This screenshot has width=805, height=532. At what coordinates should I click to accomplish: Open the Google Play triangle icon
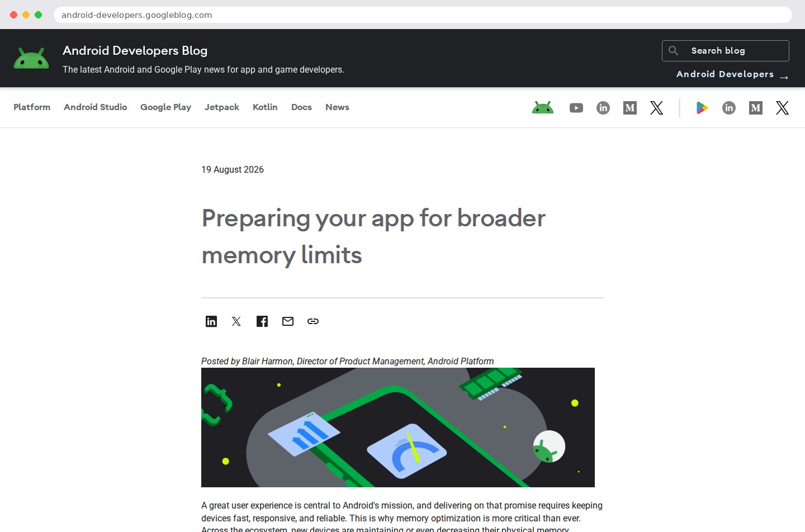[702, 108]
